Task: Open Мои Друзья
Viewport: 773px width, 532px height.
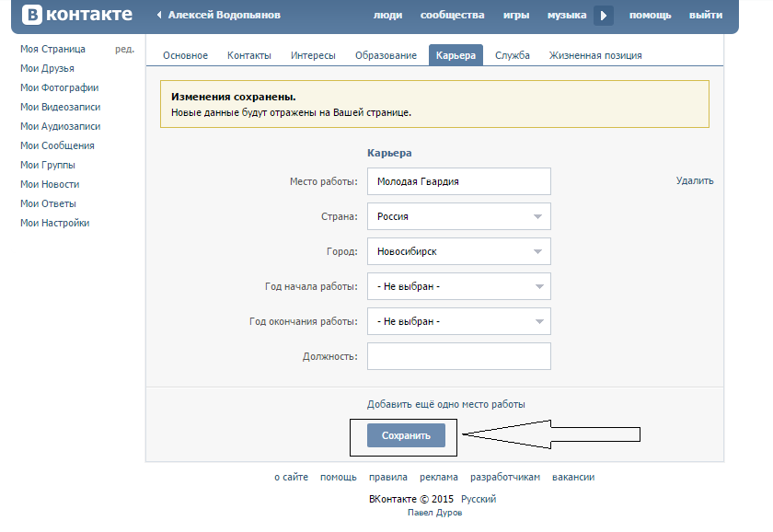Action: point(47,68)
